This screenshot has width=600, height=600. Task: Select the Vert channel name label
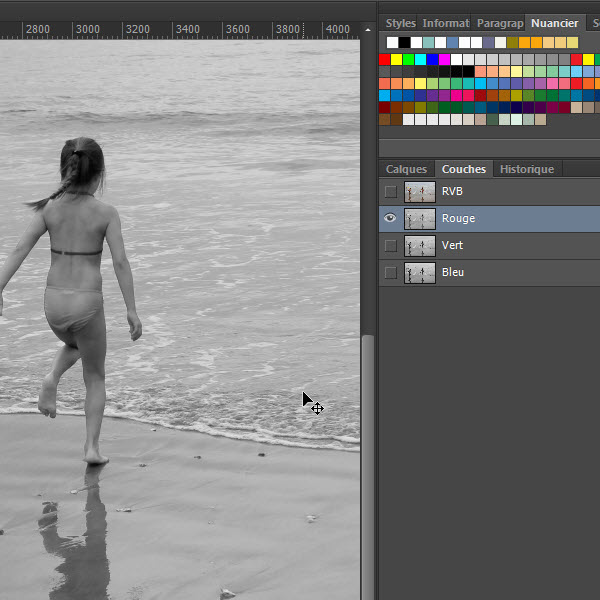point(452,245)
